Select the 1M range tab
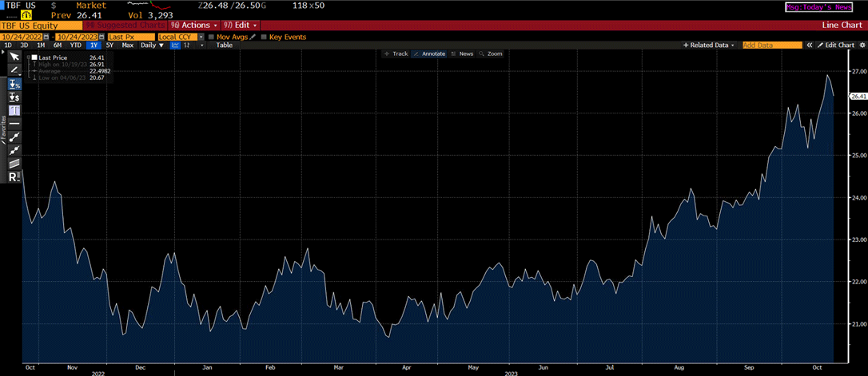868x376 pixels. (41, 46)
